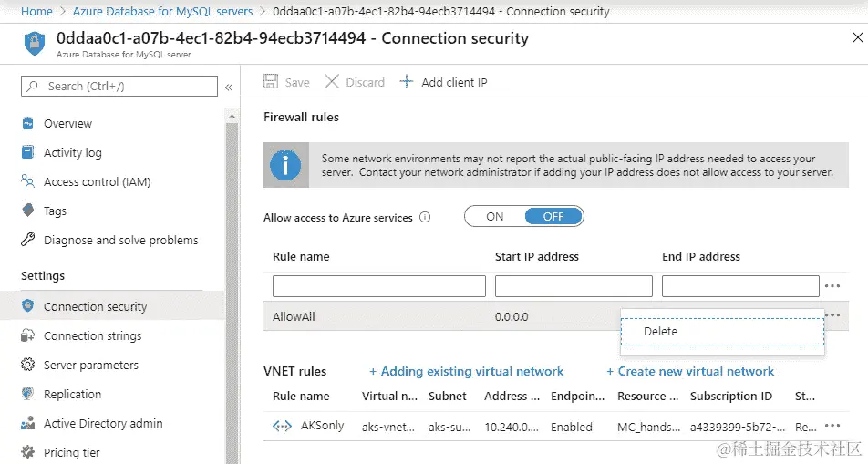Click the aks-su... subnet cell
Viewport: 868px width, 464px height.
coord(449,427)
